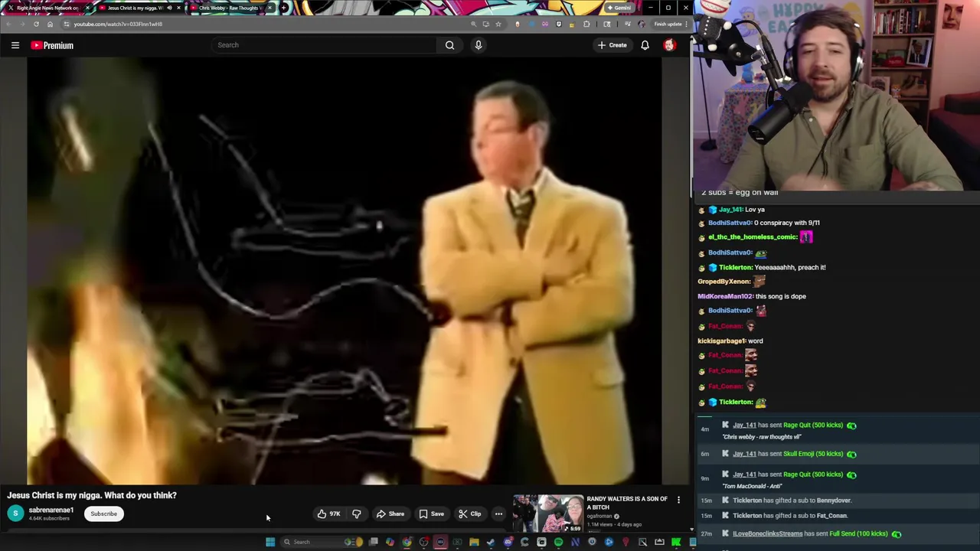Go to YouTube Premium home logo
The width and height of the screenshot is (980, 551).
coord(52,45)
